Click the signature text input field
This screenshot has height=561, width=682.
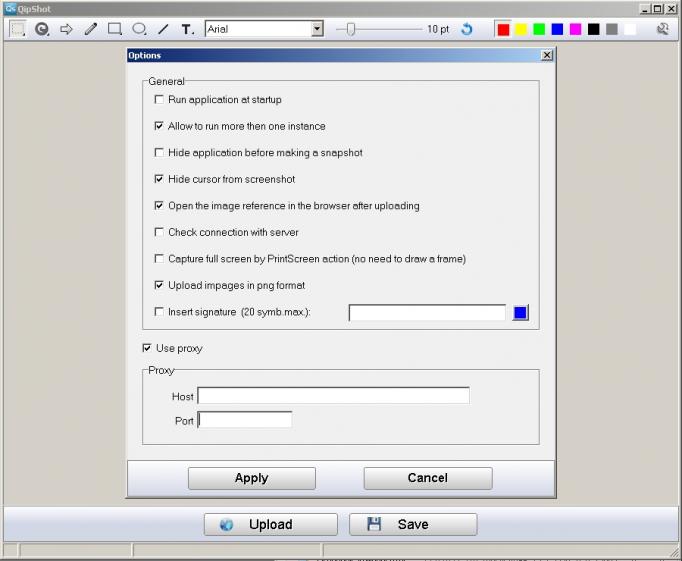(427, 313)
